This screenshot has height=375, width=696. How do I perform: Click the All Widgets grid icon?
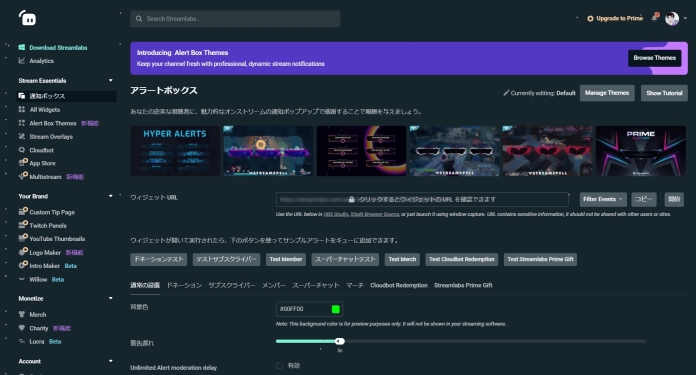[x=21, y=109]
